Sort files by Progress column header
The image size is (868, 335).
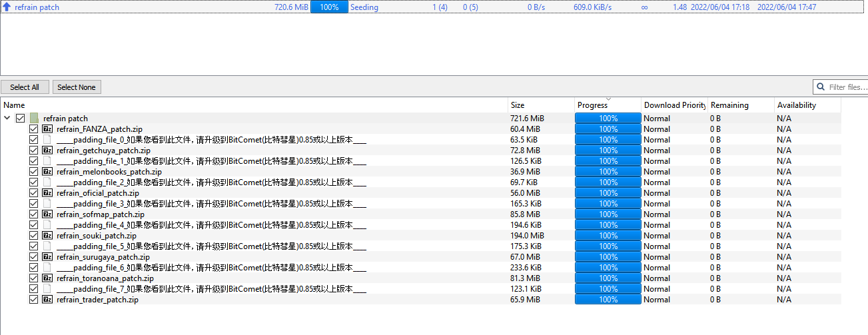pyautogui.click(x=608, y=105)
